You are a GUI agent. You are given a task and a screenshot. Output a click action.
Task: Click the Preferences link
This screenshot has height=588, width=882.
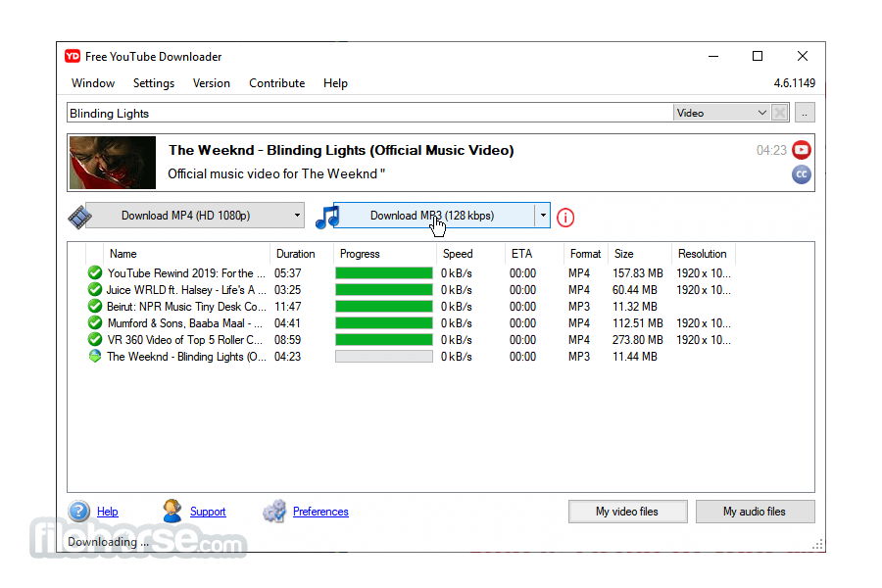click(x=320, y=512)
